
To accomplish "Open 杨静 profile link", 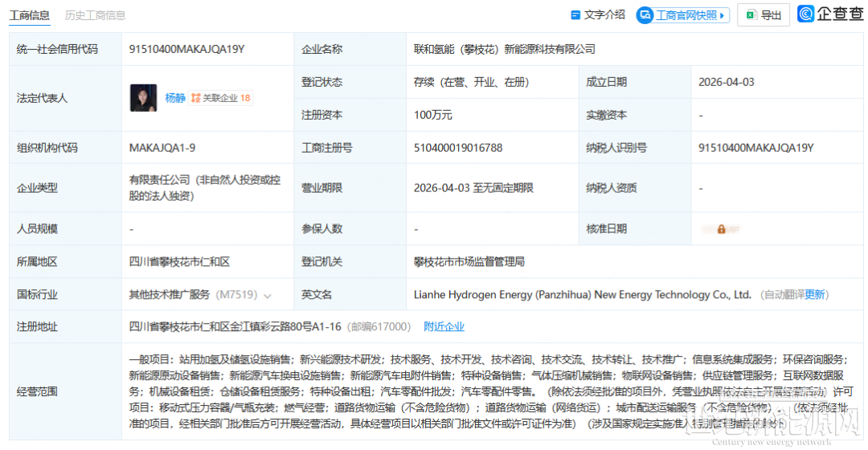I will 175,98.
